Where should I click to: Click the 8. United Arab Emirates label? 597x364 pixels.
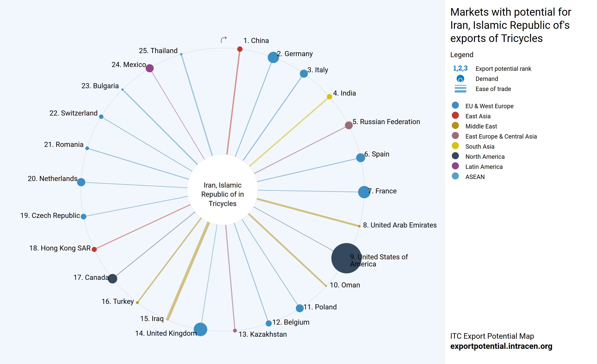coord(400,225)
